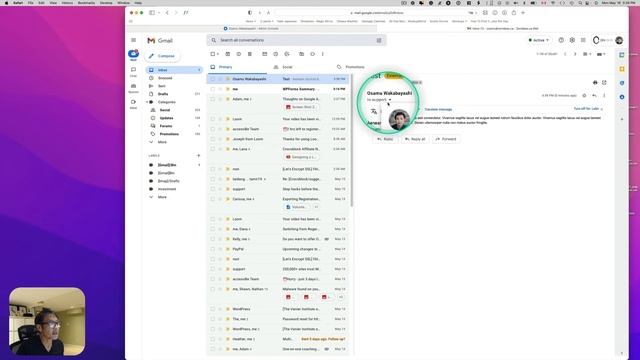
Task: Tick the checkbox for the PayPal email
Action: [x=213, y=249]
